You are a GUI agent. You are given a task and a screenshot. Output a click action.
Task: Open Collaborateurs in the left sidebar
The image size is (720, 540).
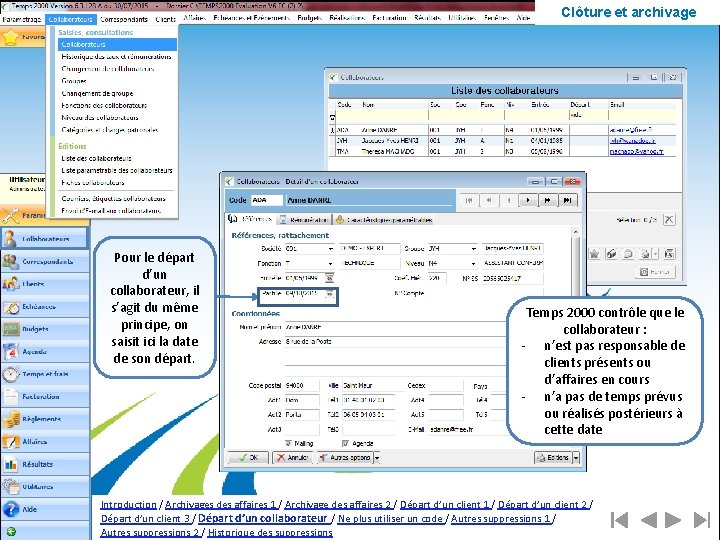(45, 239)
